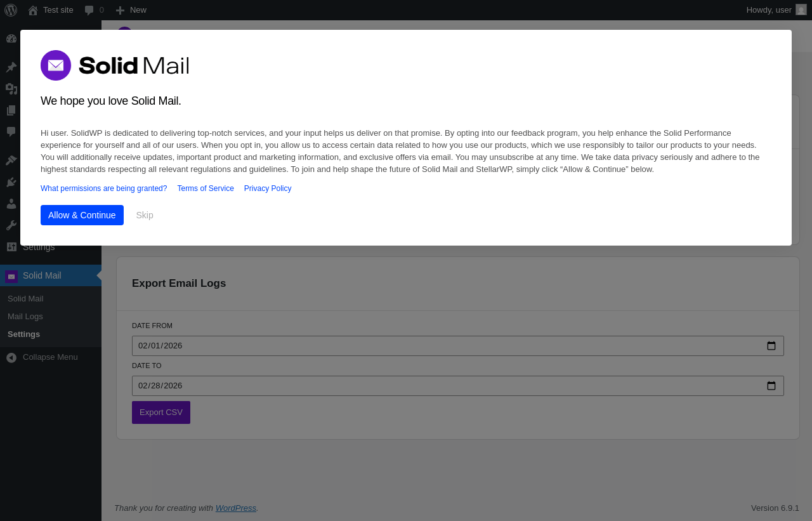
Task: Open the Terms of Service link
Action: click(206, 188)
